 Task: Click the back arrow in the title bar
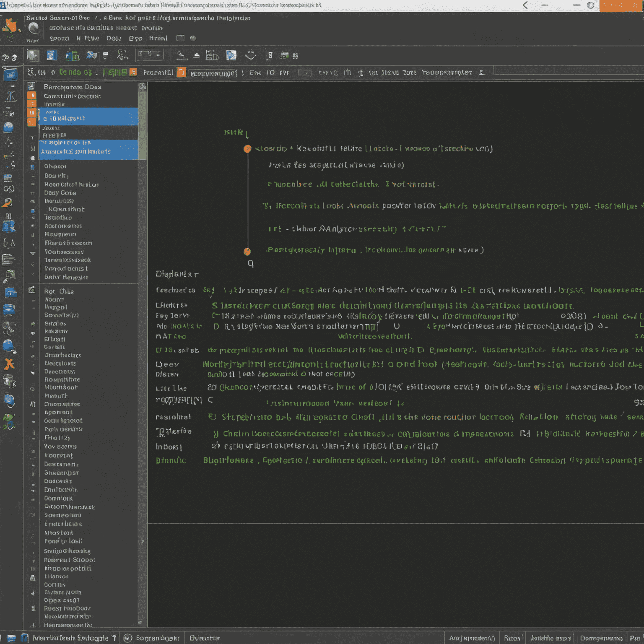pyautogui.click(x=526, y=5)
